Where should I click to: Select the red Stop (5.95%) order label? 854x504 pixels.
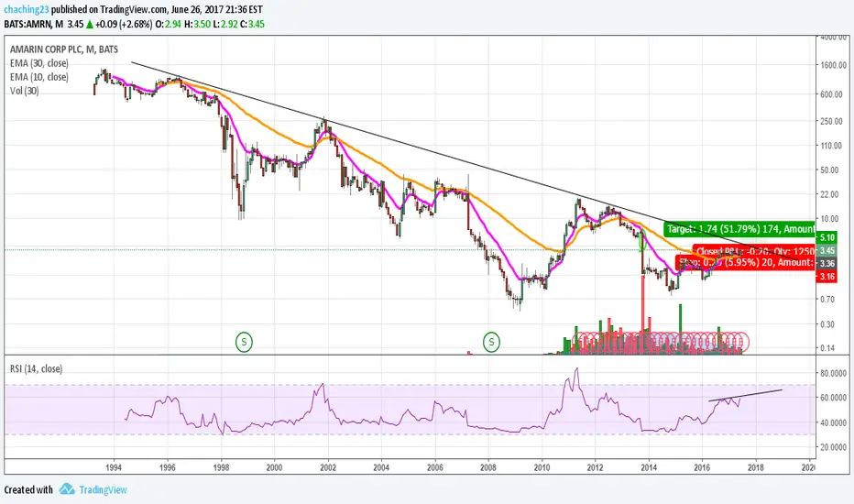(x=746, y=263)
